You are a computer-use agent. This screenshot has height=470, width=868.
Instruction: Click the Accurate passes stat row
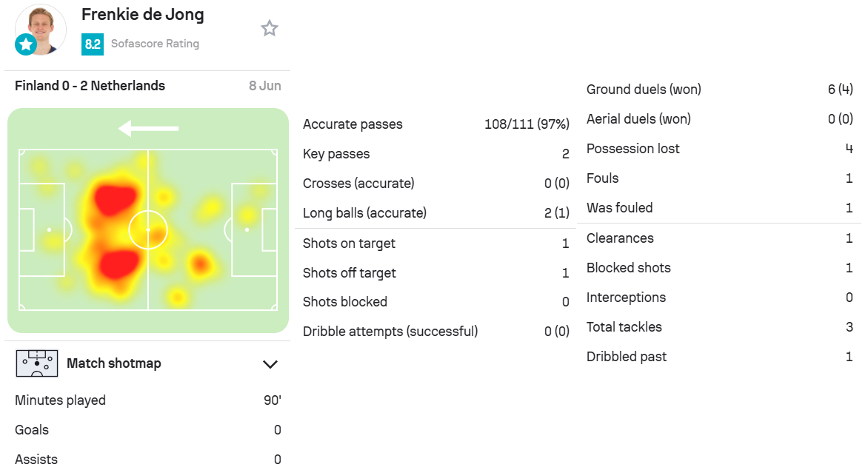435,124
